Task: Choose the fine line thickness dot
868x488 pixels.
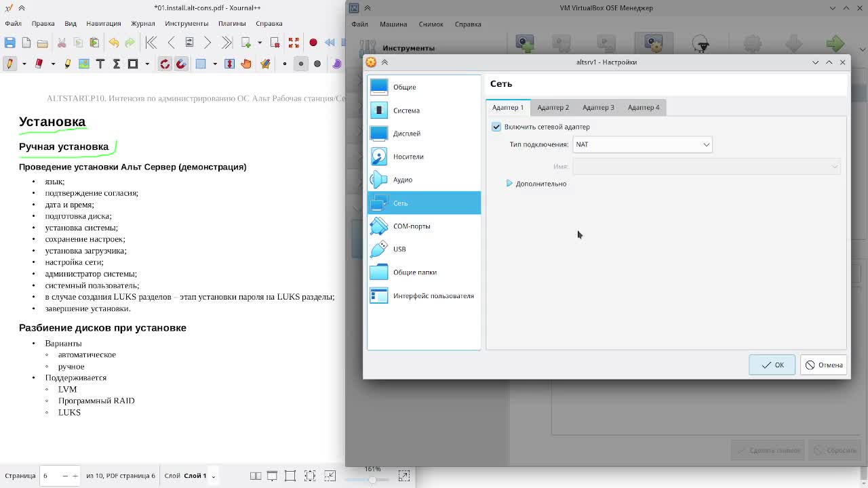Action: coord(285,64)
